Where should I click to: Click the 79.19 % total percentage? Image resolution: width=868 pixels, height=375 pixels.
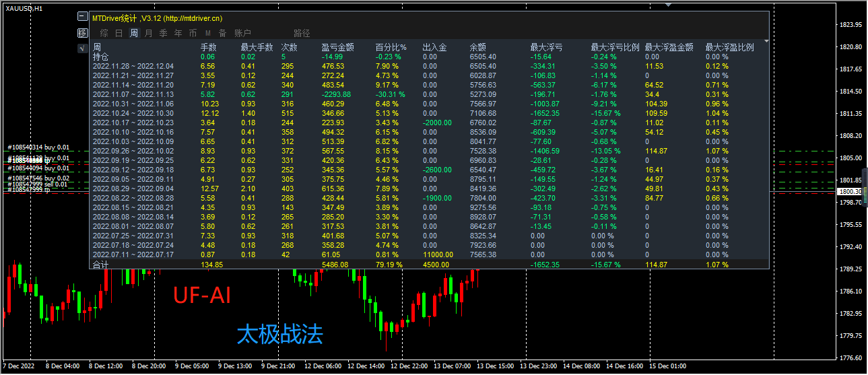tap(389, 265)
